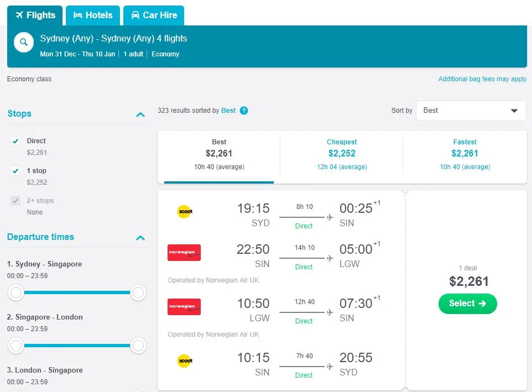This screenshot has width=532, height=392.
Task: Collapse the Departure times section
Action: point(140,238)
